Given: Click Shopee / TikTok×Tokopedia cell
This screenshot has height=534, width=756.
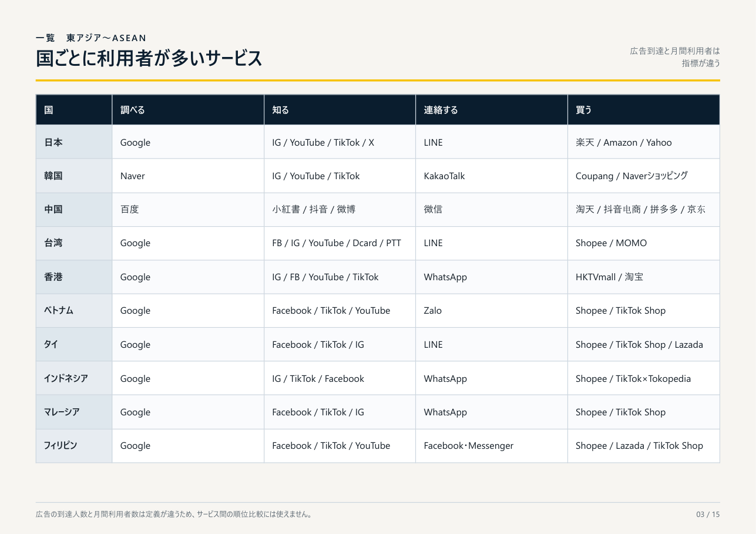Looking at the screenshot, I should pos(644,378).
